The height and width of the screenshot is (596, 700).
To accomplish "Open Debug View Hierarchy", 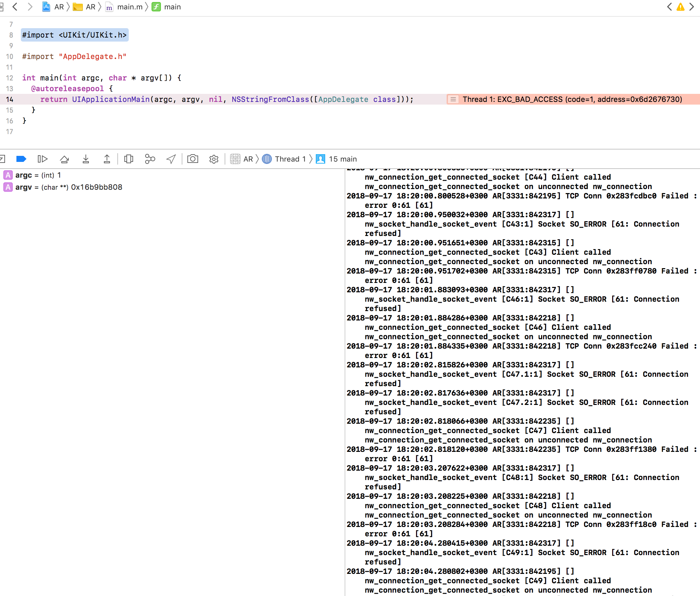I will tap(129, 159).
